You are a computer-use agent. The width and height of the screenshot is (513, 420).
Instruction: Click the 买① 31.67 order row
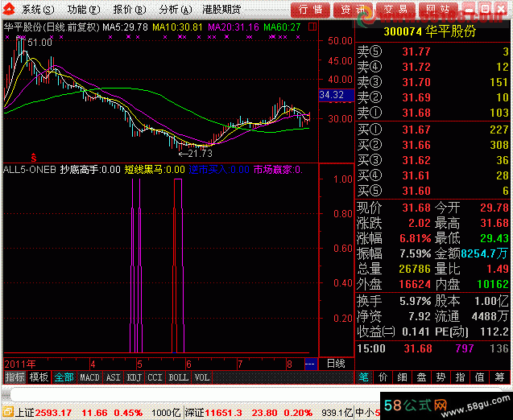pyautogui.click(x=432, y=130)
